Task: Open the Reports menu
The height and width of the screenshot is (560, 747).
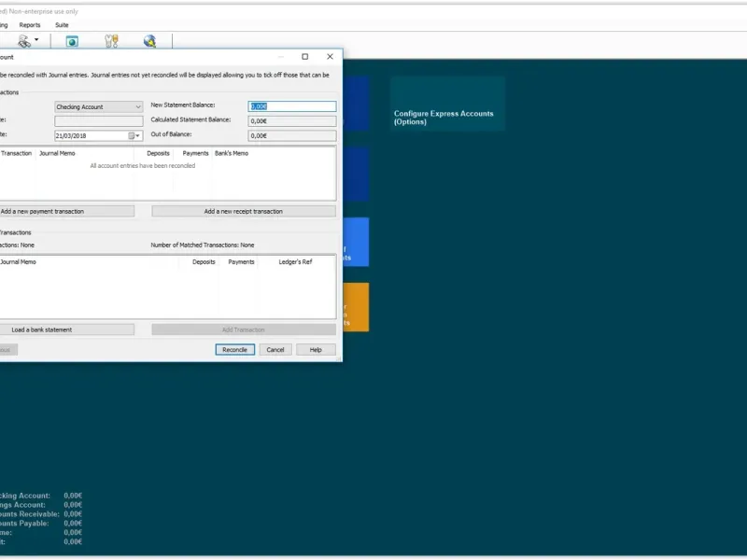Action: click(30, 25)
